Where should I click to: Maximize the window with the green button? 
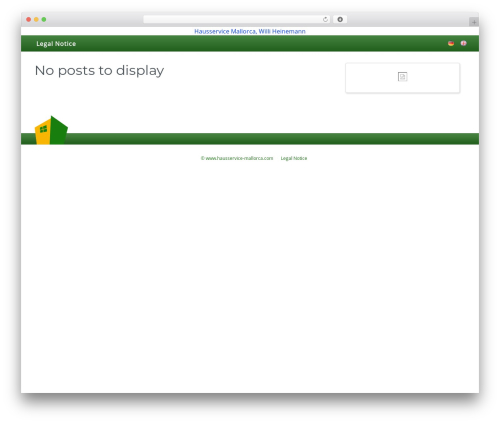point(44,19)
